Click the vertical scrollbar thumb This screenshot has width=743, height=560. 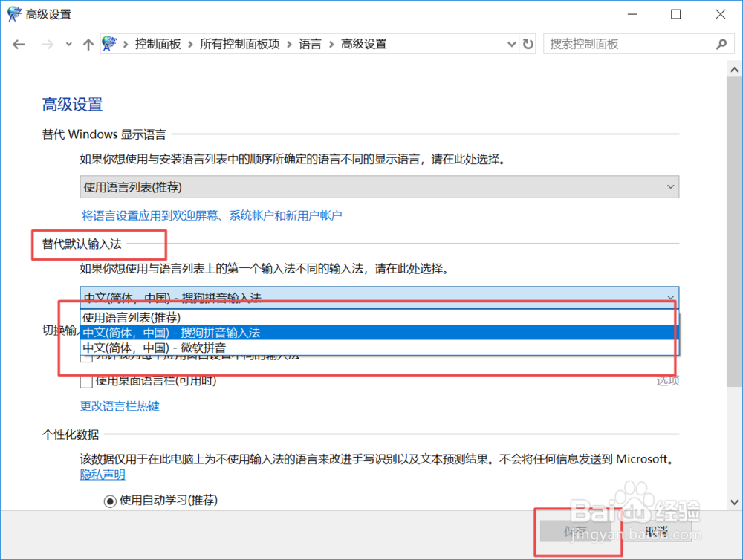734,232
